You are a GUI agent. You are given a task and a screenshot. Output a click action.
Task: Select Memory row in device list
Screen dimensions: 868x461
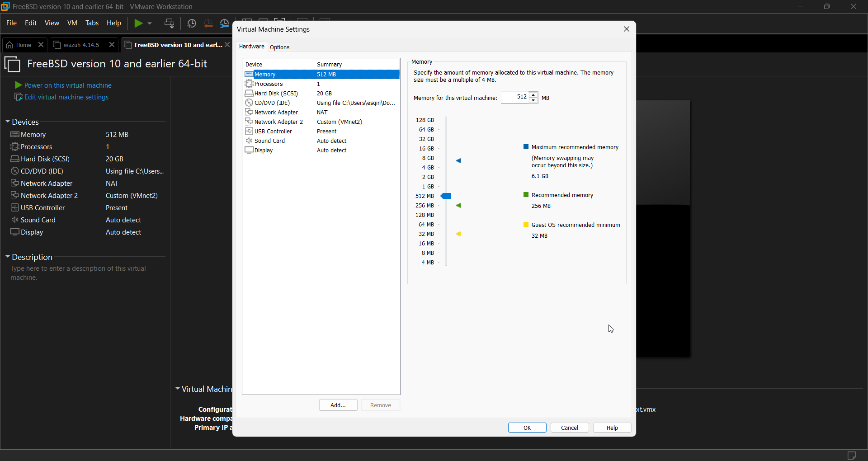pyautogui.click(x=321, y=75)
